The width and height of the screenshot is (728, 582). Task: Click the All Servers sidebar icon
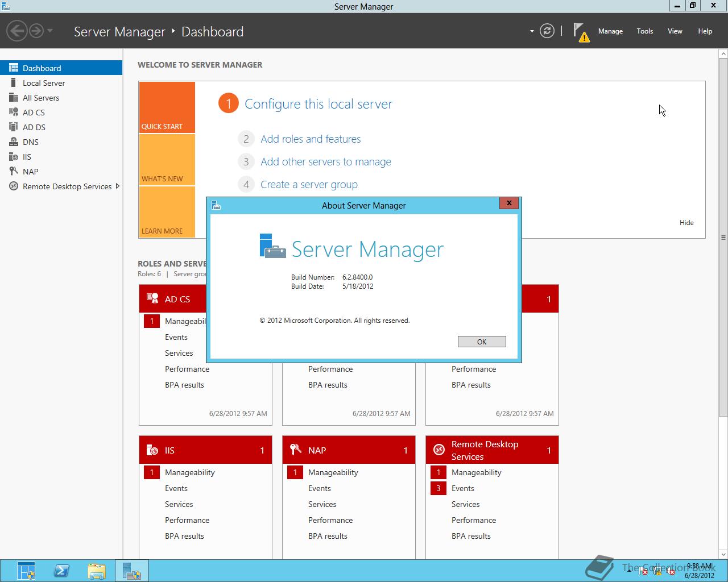[14, 97]
